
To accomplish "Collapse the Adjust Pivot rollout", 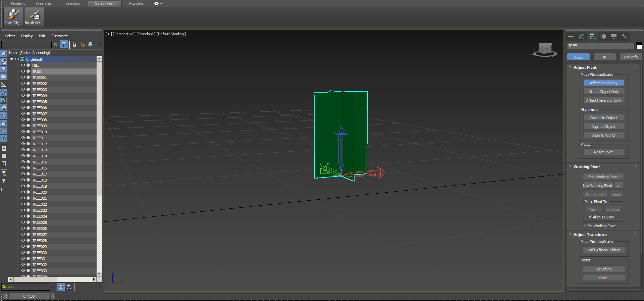I will click(570, 67).
